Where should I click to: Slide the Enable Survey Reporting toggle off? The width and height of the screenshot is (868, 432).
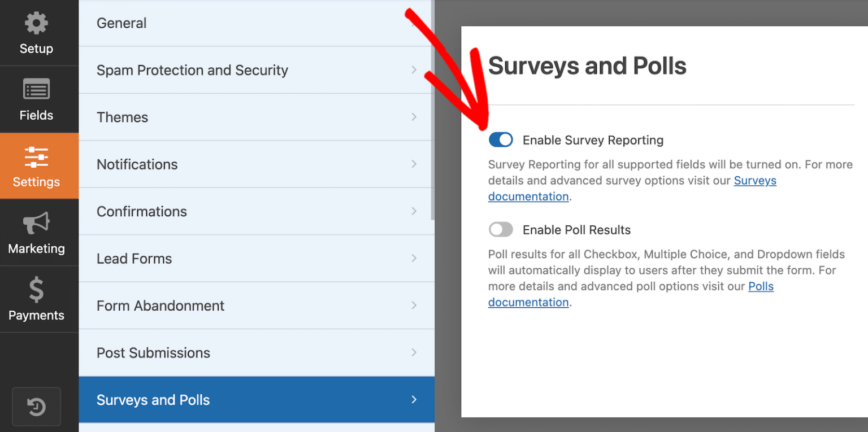[501, 139]
